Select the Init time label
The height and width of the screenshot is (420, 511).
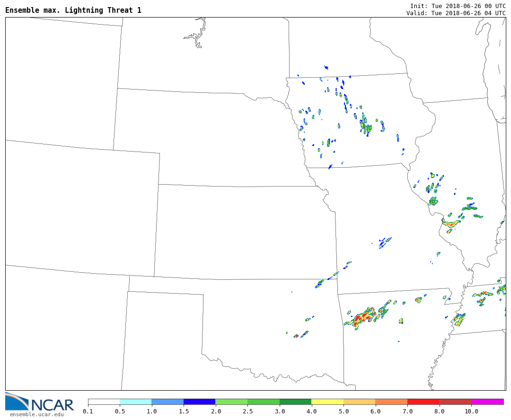click(458, 6)
